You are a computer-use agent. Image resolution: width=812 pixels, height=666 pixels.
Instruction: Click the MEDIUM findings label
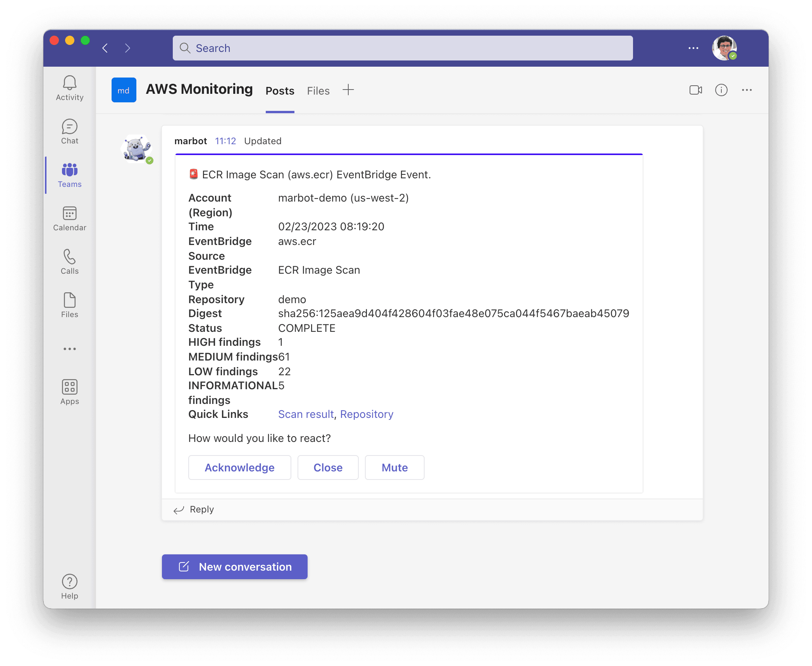(233, 357)
